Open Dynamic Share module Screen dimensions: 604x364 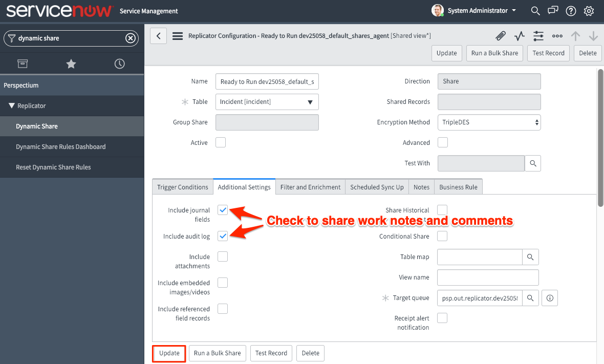tap(72, 126)
